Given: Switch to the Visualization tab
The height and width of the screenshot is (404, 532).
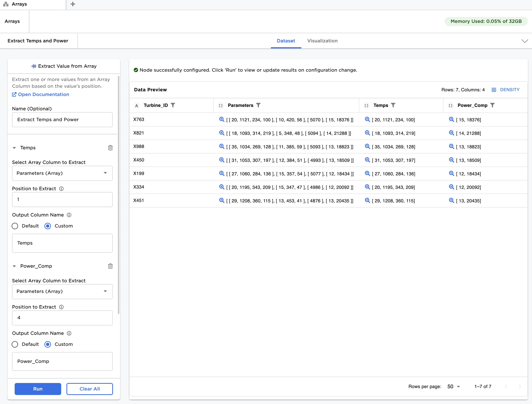Looking at the screenshot, I should point(323,41).
